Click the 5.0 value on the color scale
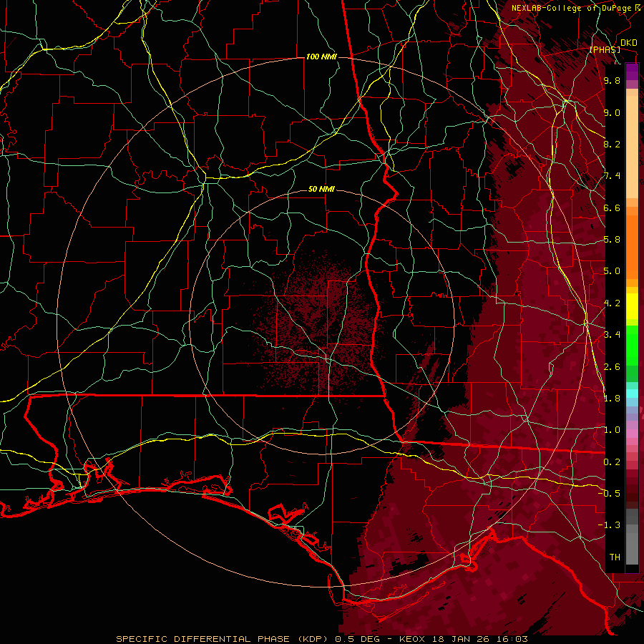 pos(612,271)
